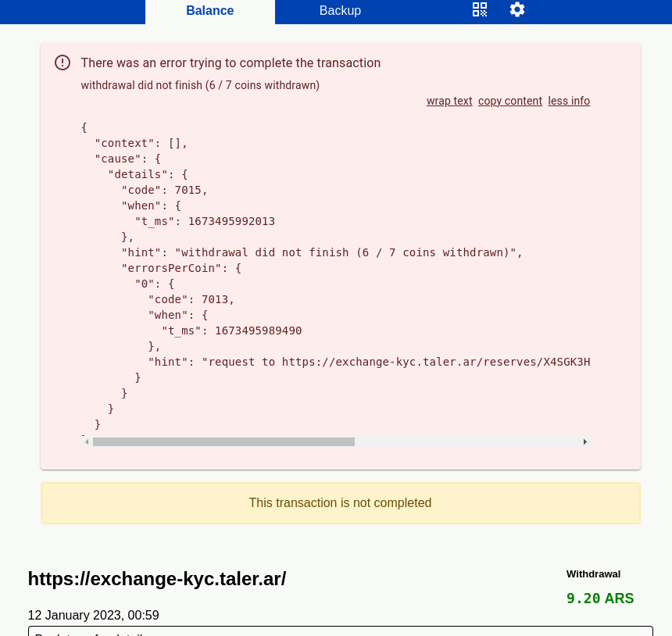
Task: Toggle wrap text for error details
Action: coord(449,101)
